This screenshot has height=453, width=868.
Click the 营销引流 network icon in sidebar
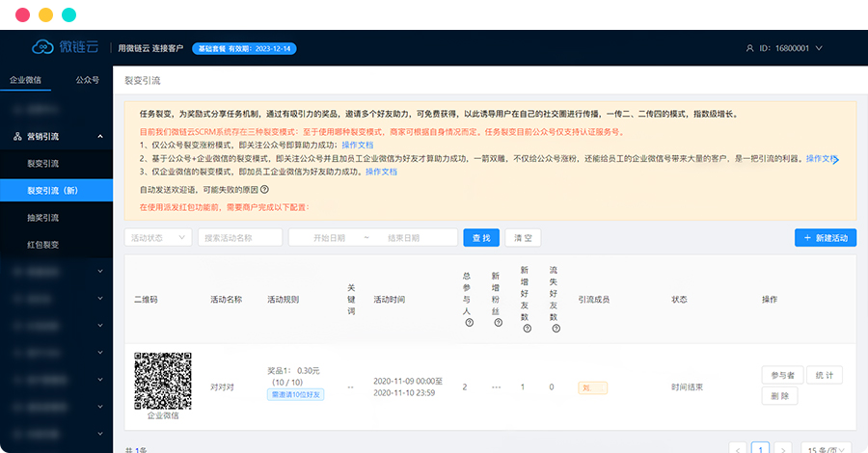[17, 137]
